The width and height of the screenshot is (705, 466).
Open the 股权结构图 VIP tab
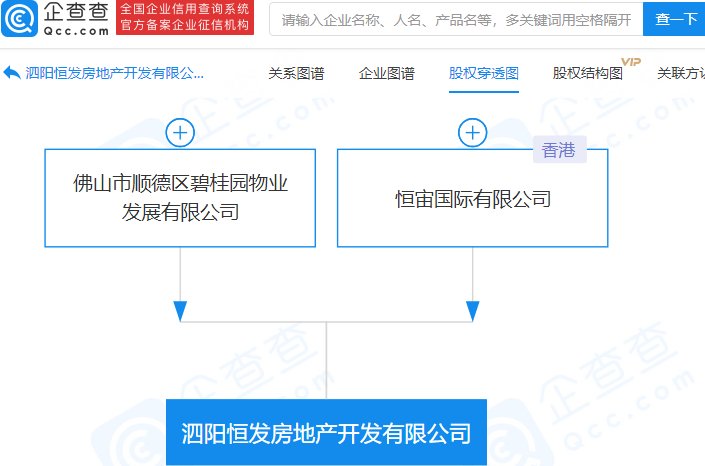tap(588, 73)
